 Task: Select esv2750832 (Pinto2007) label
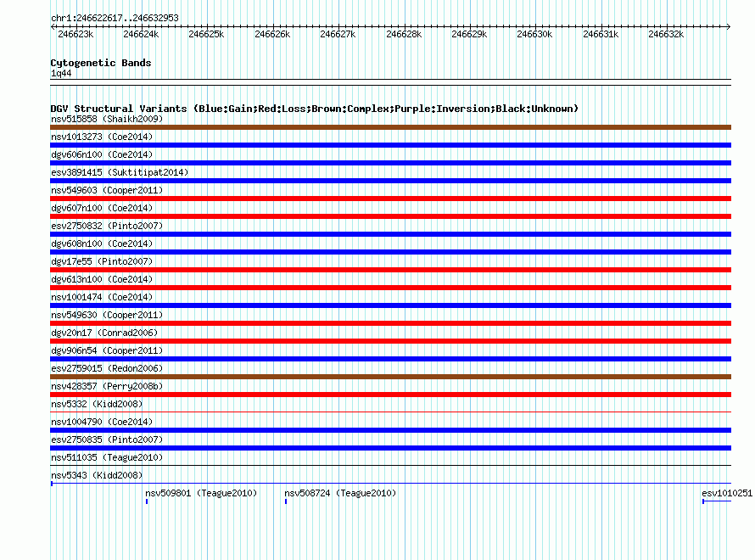click(x=107, y=226)
